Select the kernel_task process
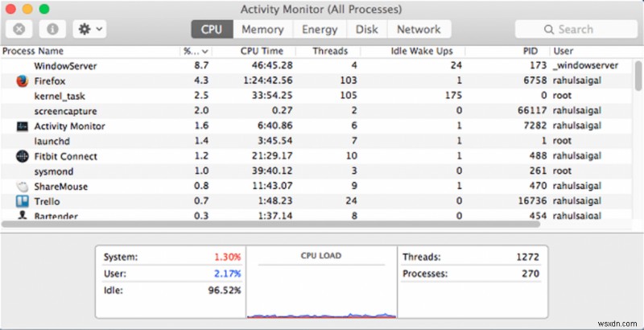The height and width of the screenshot is (330, 644). tap(60, 96)
